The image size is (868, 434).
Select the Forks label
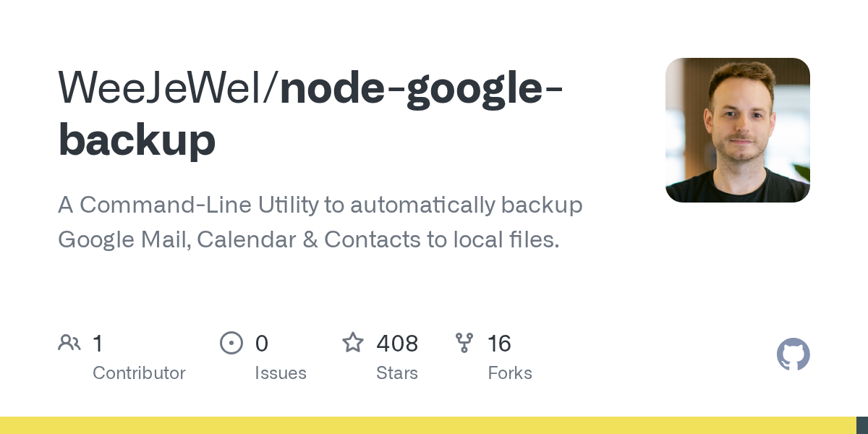coord(509,373)
